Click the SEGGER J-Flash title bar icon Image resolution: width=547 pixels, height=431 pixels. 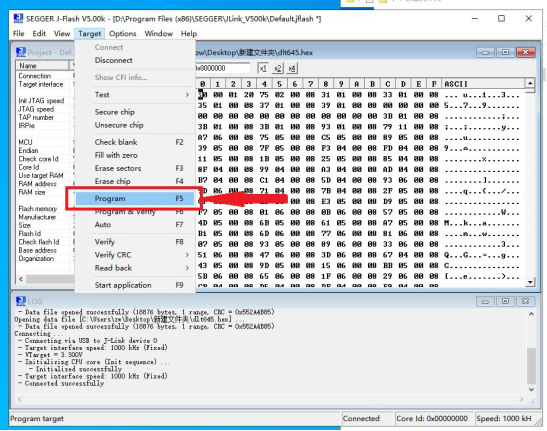pos(18,18)
